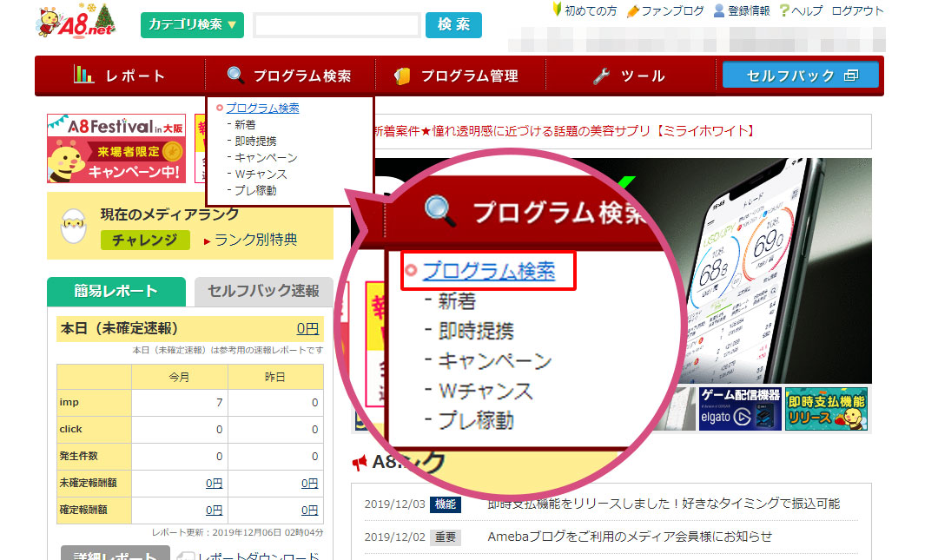Click the imp 今月 value 7
938x560 pixels.
[x=219, y=403]
